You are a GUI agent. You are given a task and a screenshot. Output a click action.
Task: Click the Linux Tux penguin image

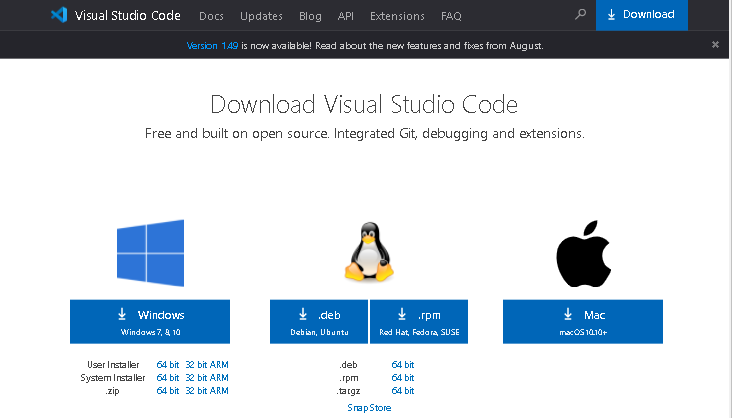click(x=369, y=252)
